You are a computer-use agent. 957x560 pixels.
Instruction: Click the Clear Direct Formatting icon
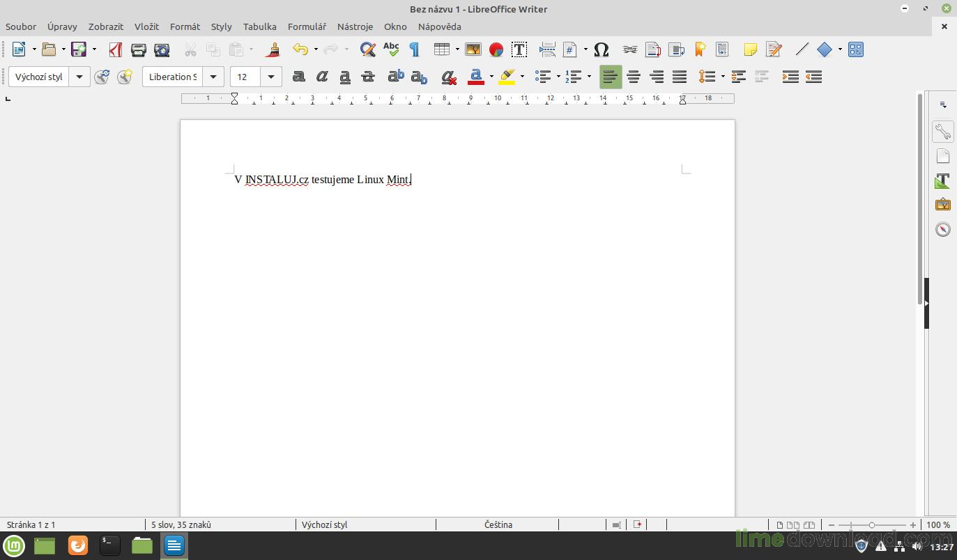[449, 77]
